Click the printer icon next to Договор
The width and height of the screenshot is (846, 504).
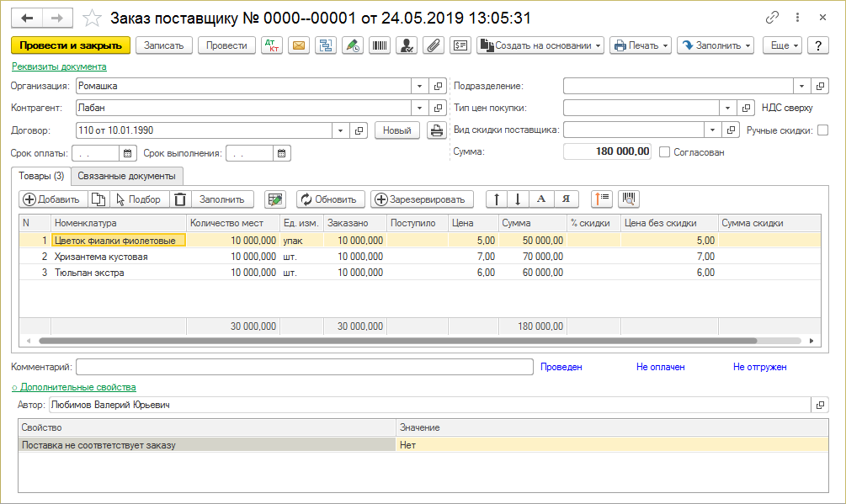click(x=436, y=130)
